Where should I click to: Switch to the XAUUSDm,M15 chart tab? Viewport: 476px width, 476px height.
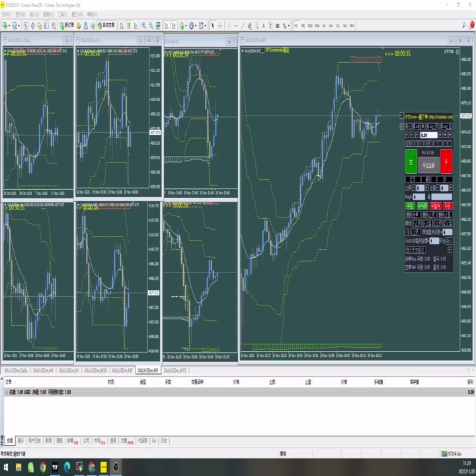pyautogui.click(x=175, y=370)
